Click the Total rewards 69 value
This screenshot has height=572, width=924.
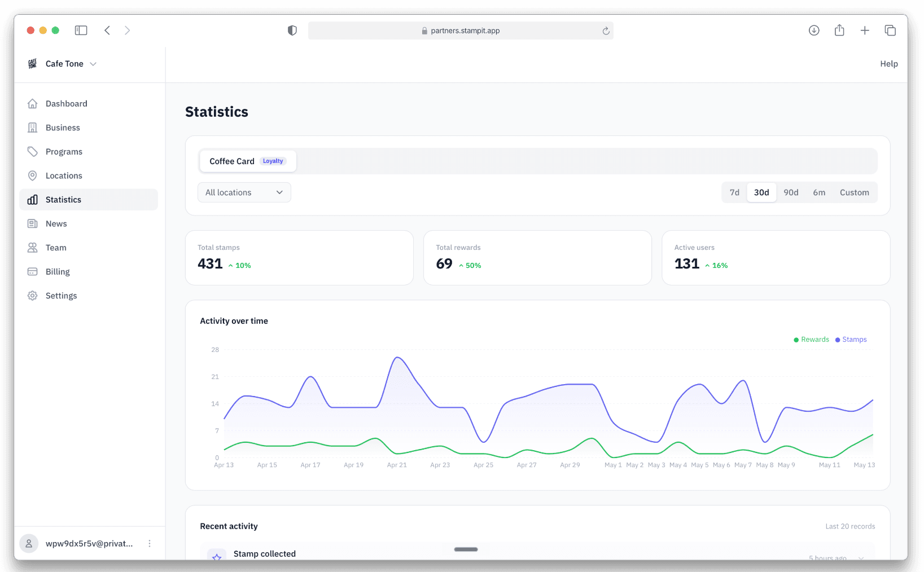coord(444,264)
